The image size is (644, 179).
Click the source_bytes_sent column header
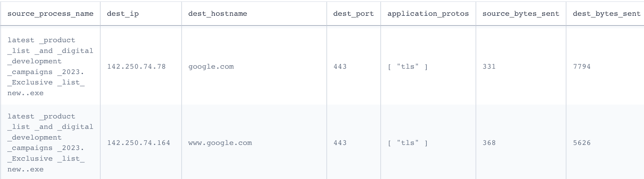click(x=521, y=14)
